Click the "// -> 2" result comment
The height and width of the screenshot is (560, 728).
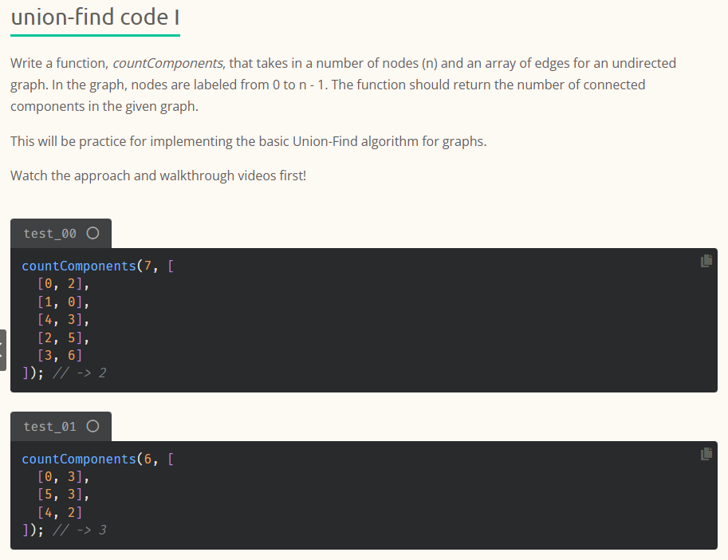pyautogui.click(x=79, y=373)
